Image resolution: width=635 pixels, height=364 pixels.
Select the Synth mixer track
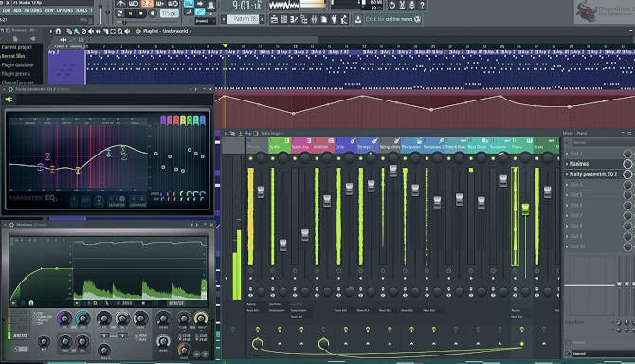tap(280, 145)
